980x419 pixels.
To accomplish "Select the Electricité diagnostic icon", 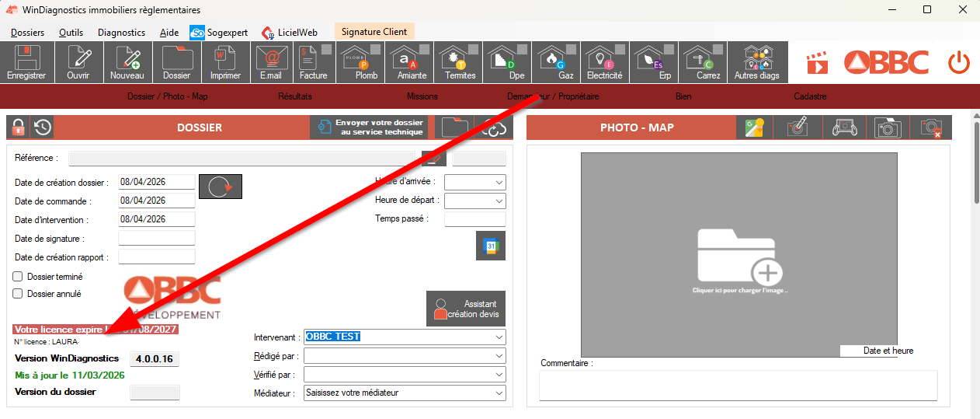I will tap(603, 62).
